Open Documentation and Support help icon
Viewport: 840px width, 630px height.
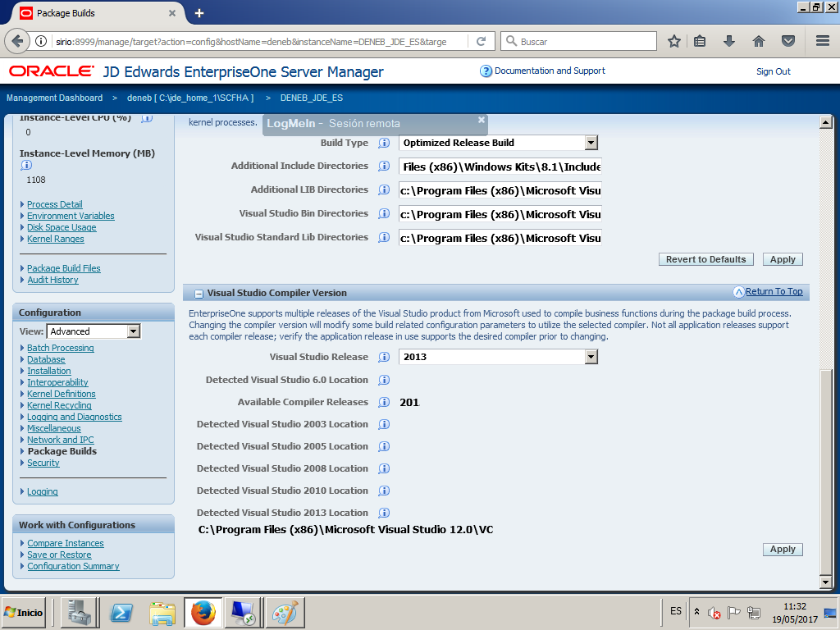click(x=486, y=71)
